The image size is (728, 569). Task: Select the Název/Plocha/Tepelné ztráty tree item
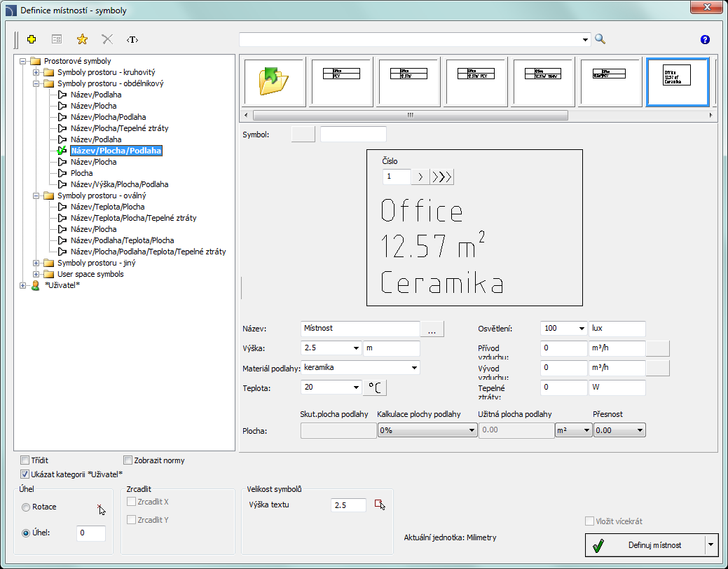tap(119, 128)
